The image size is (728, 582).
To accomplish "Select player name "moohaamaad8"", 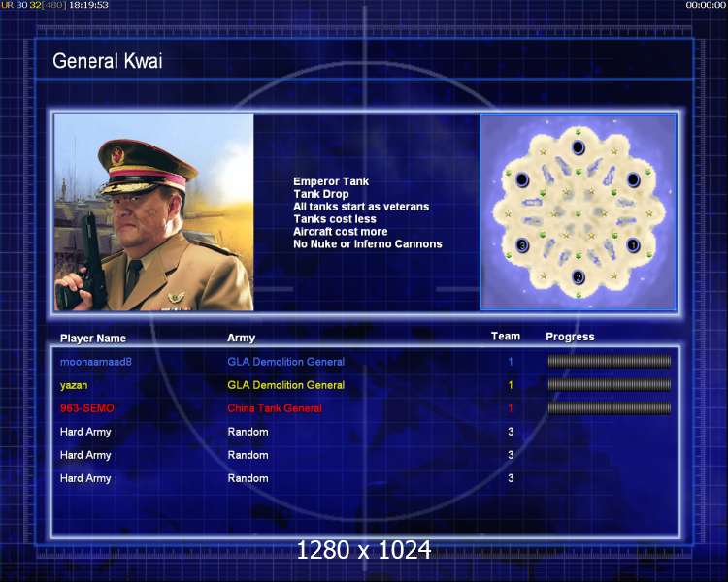I will tap(96, 362).
